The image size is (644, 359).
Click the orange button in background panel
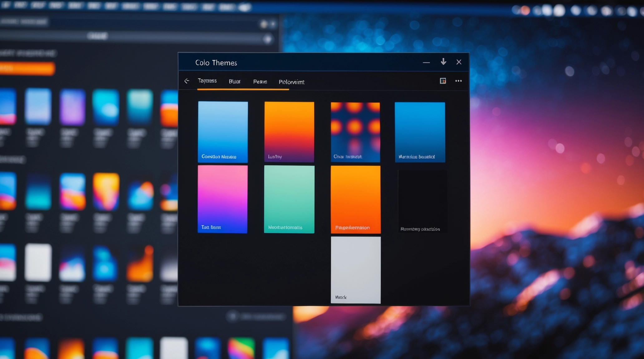(27, 69)
